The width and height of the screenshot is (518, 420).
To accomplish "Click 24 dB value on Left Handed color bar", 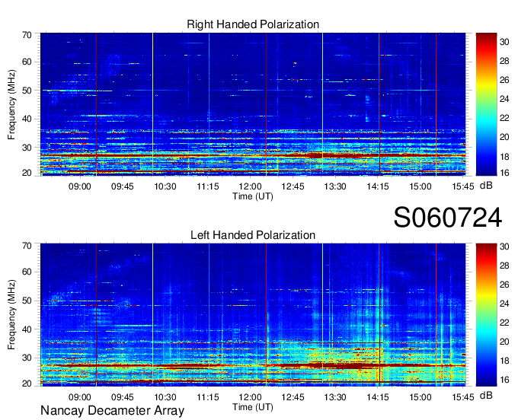I will [504, 304].
